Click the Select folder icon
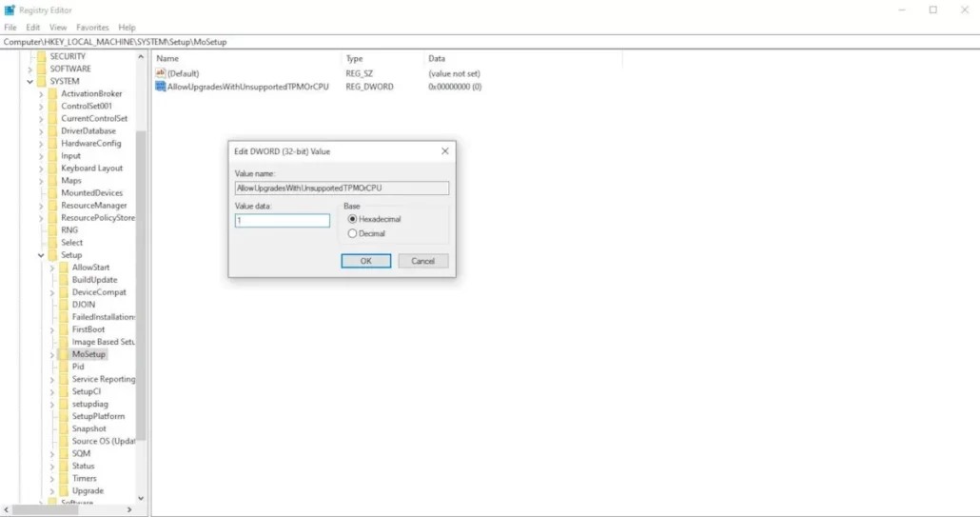Image resolution: width=980 pixels, height=517 pixels. pyautogui.click(x=52, y=243)
